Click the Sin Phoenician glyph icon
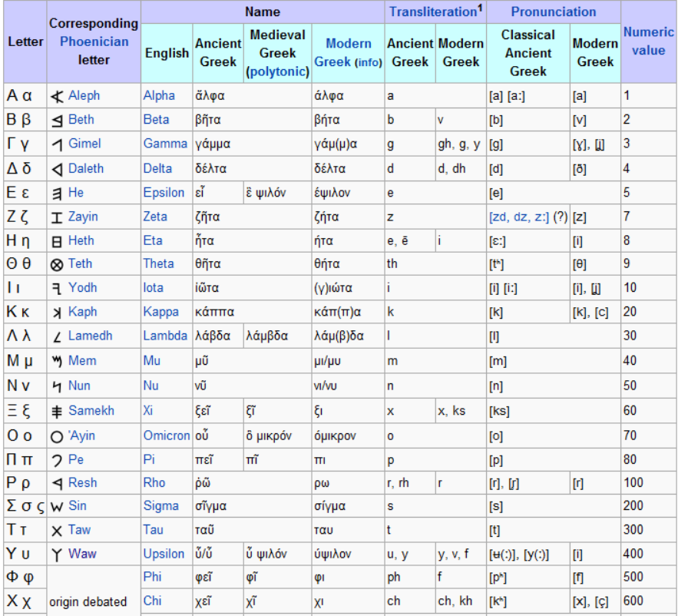 tap(57, 507)
